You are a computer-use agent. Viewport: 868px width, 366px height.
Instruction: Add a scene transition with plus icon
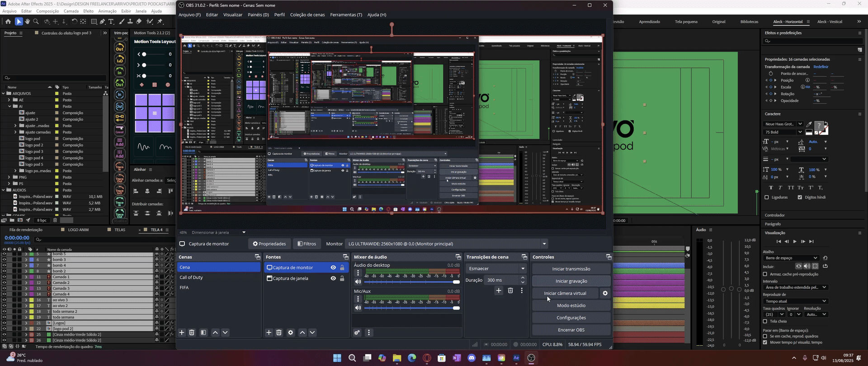tap(499, 291)
